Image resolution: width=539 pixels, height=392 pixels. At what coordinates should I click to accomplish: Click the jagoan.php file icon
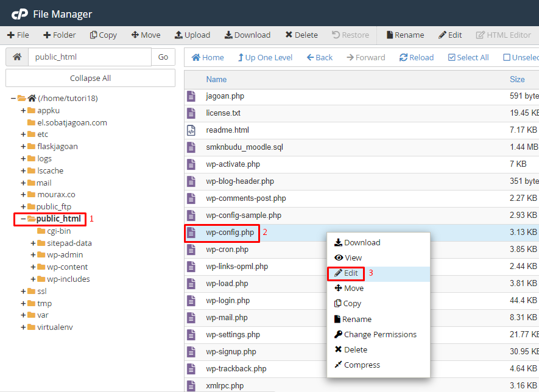point(191,96)
